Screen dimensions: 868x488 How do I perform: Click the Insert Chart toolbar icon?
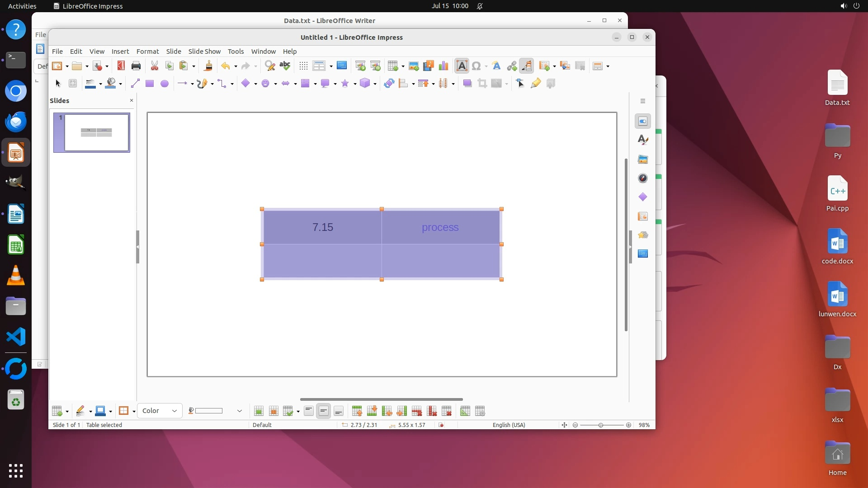coord(443,66)
